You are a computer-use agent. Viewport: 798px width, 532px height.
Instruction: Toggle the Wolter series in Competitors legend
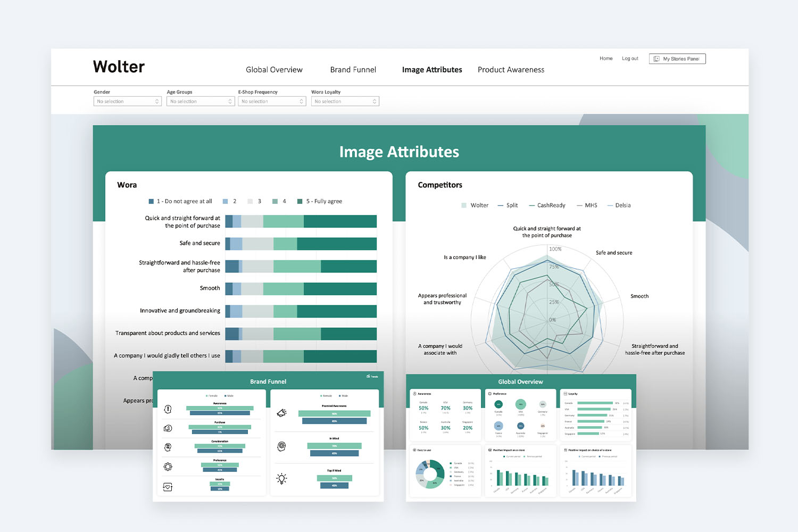point(475,205)
